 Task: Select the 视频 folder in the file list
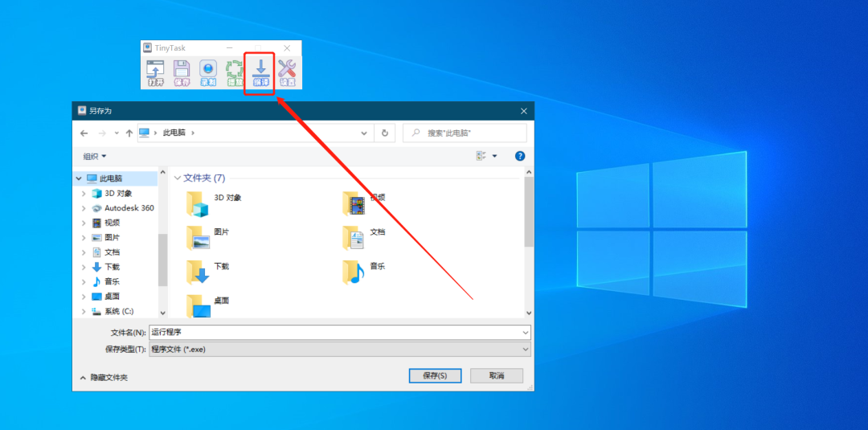pyautogui.click(x=364, y=203)
